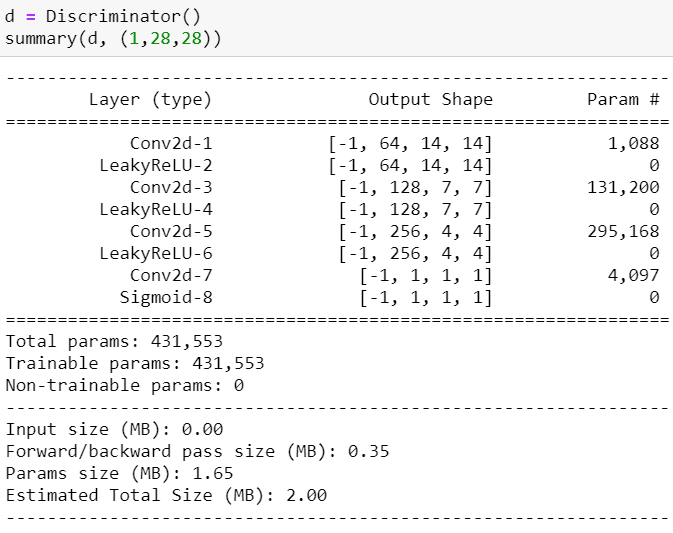This screenshot has height=533, width=673.
Task: Click the code line 'd = Discriminator()'
Action: click(x=103, y=16)
